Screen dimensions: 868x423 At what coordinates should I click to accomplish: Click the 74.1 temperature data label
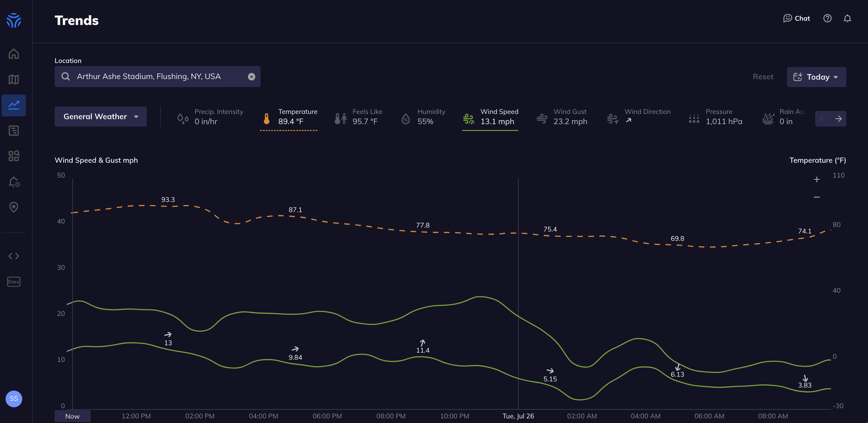805,231
